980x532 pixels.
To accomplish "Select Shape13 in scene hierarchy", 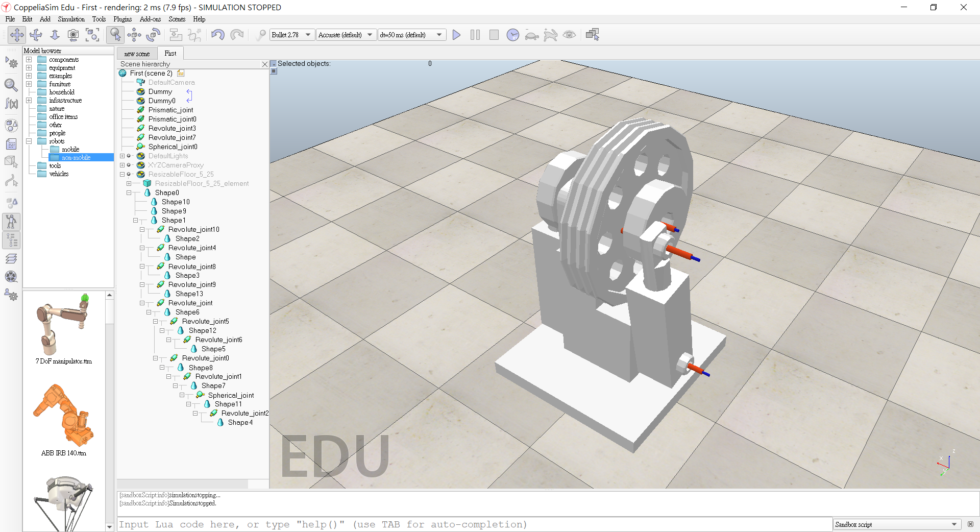I will (x=189, y=294).
